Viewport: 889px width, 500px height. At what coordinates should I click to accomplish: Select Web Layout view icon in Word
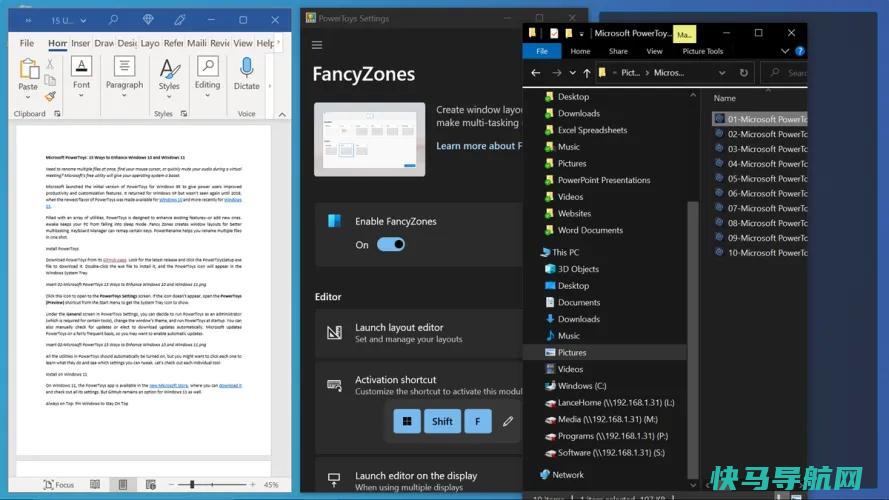point(150,485)
